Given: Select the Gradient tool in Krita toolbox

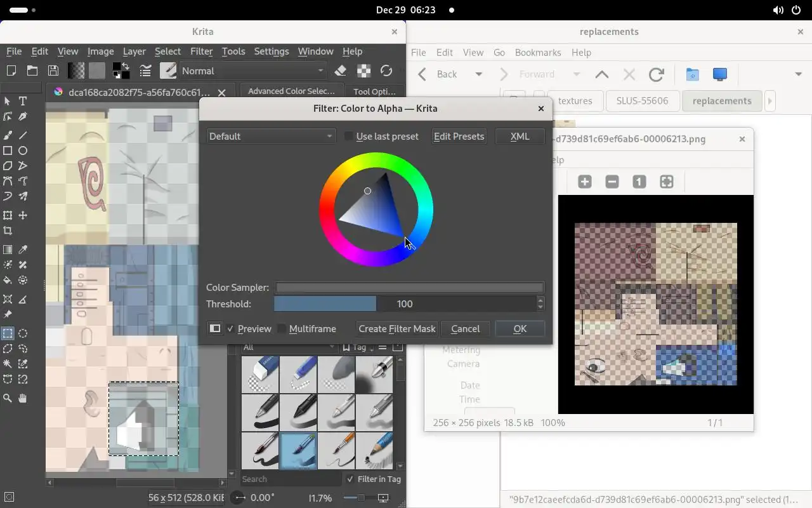Looking at the screenshot, I should pyautogui.click(x=8, y=250).
